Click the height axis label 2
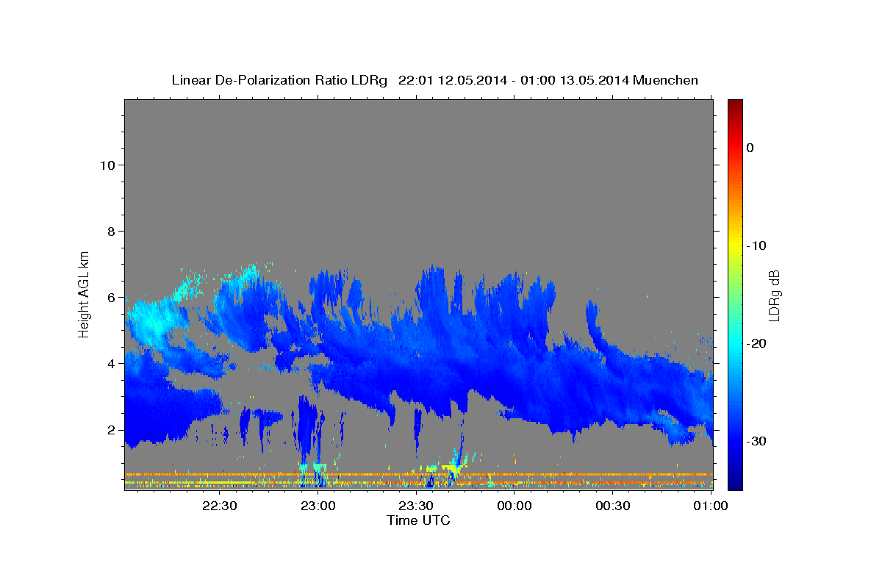882x588 pixels. [110, 429]
